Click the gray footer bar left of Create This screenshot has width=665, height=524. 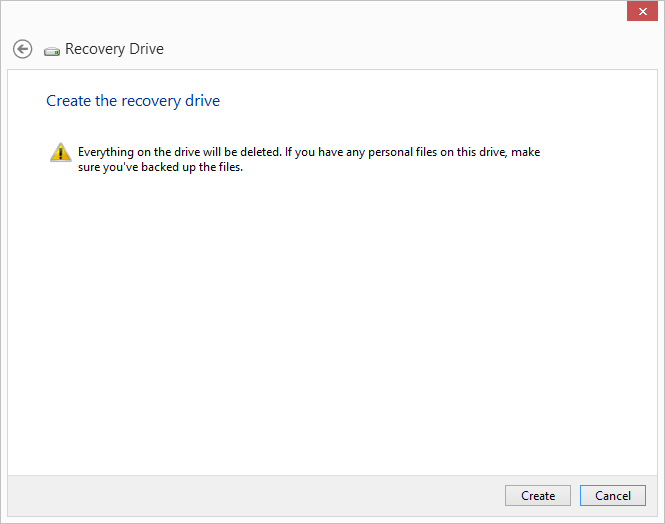[256, 496]
